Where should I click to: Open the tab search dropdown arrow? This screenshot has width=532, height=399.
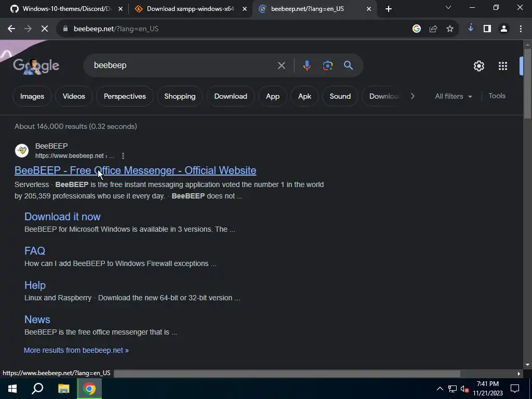click(x=448, y=7)
